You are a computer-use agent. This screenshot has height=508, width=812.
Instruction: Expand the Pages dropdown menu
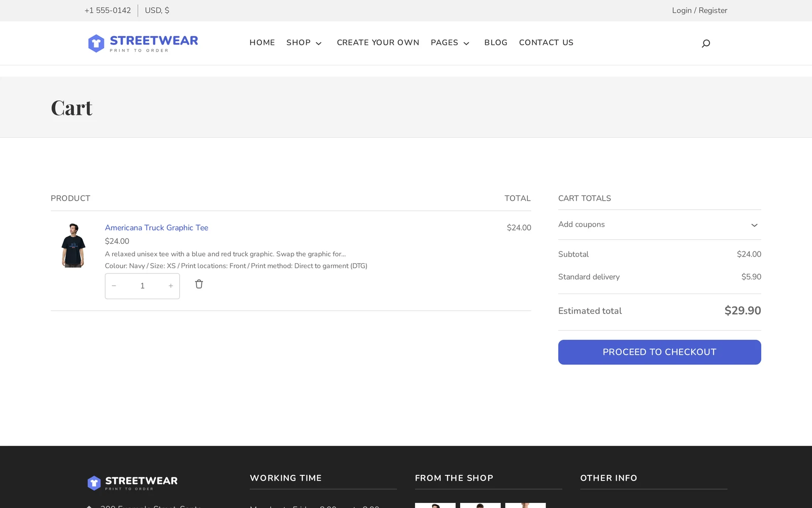point(450,43)
